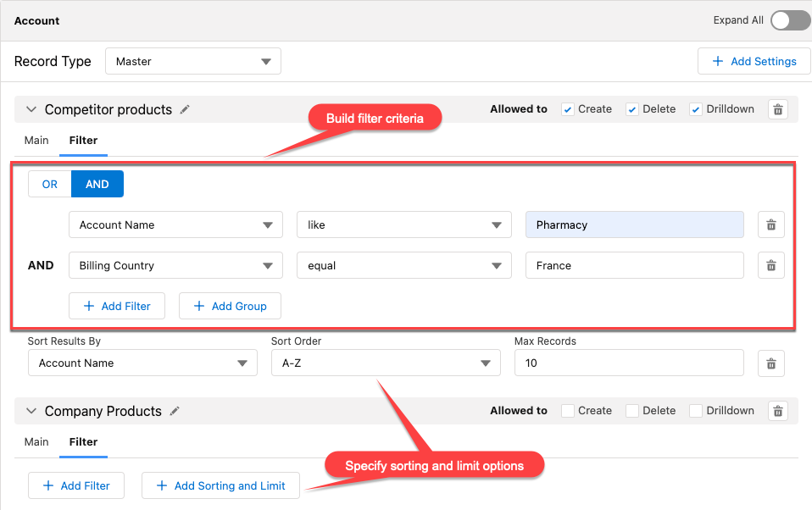Remove the Pharmacy filter row with trash icon

[x=770, y=225]
